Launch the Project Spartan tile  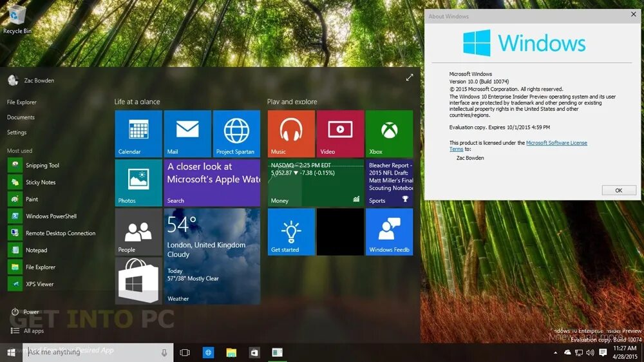[236, 133]
